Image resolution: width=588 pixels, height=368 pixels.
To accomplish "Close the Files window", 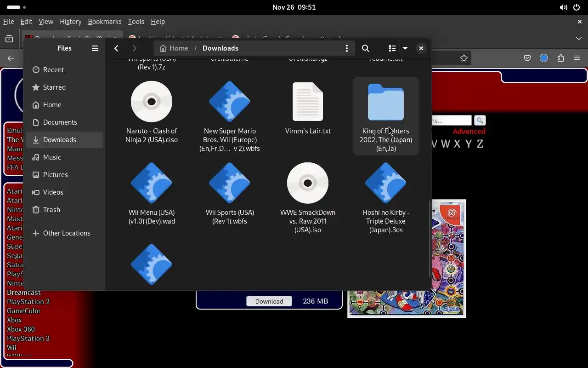I will [421, 48].
